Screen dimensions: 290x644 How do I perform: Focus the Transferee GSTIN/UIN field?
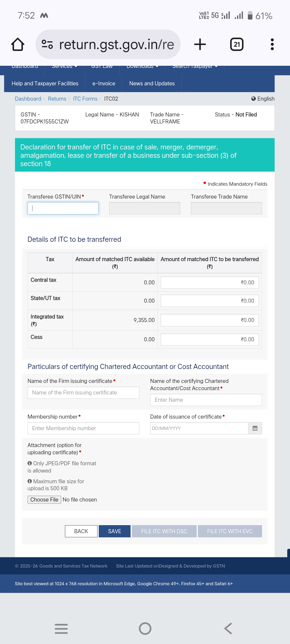(63, 208)
